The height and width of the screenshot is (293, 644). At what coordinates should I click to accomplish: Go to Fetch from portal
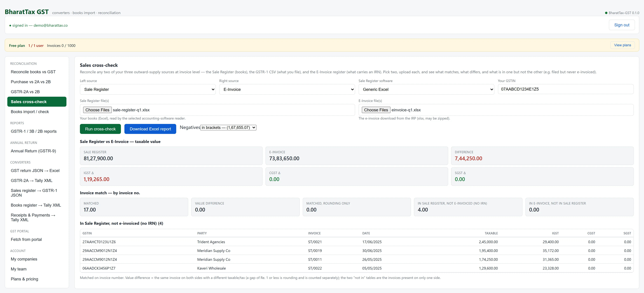(x=37, y=240)
